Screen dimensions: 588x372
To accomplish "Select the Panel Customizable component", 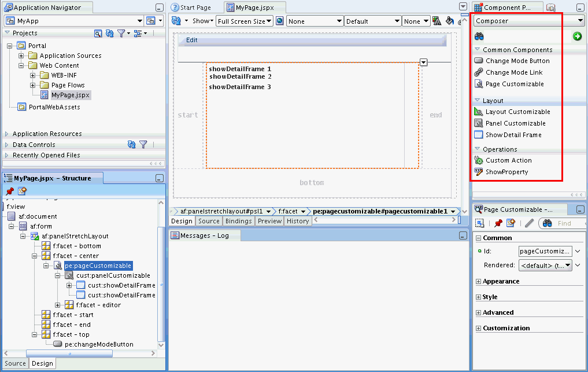I will tap(510, 123).
